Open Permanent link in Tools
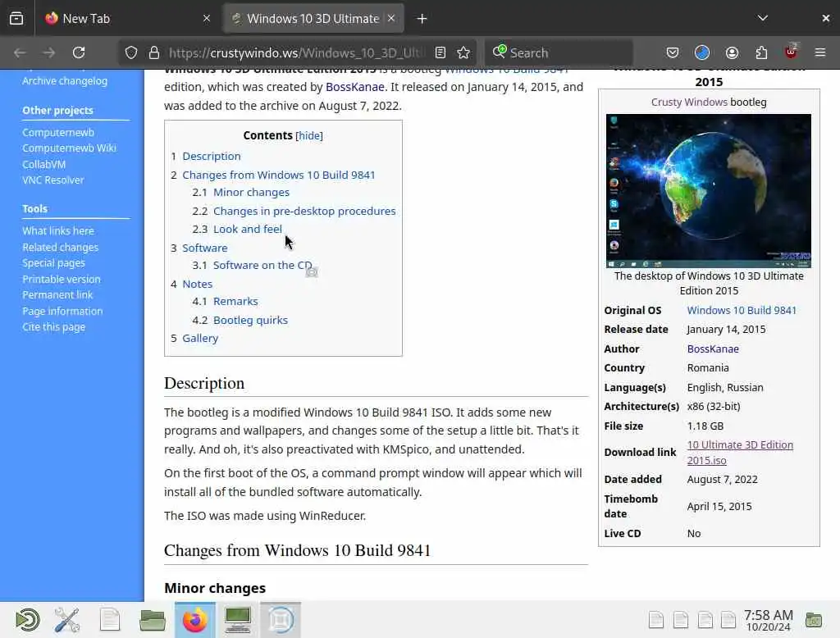 tap(57, 294)
